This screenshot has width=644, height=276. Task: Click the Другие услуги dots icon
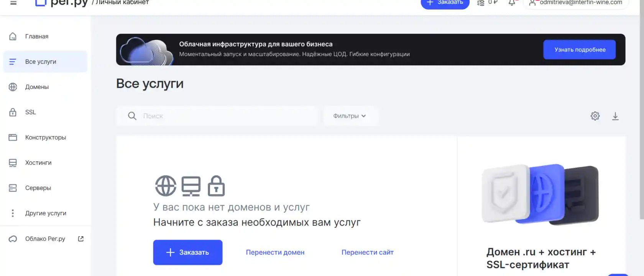tap(13, 213)
